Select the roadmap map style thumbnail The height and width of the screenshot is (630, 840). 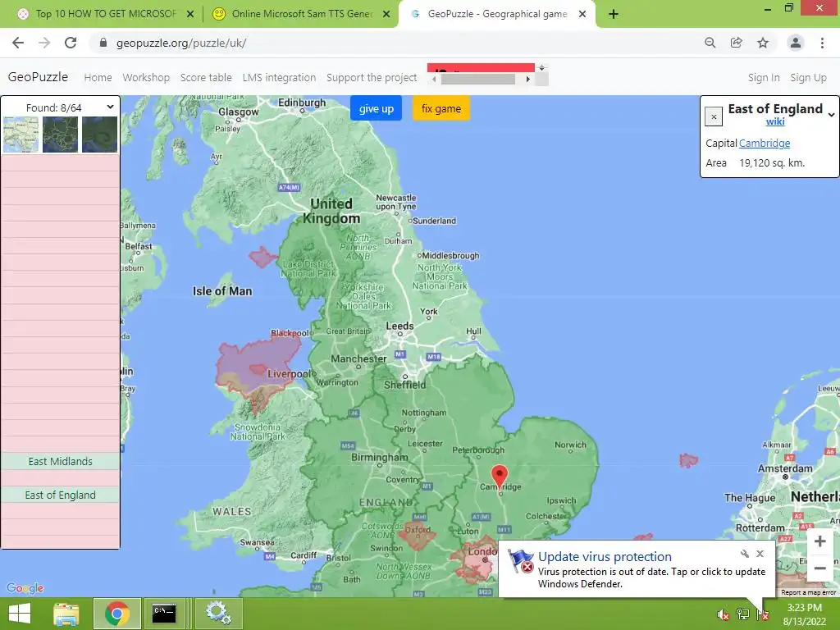pos(21,135)
